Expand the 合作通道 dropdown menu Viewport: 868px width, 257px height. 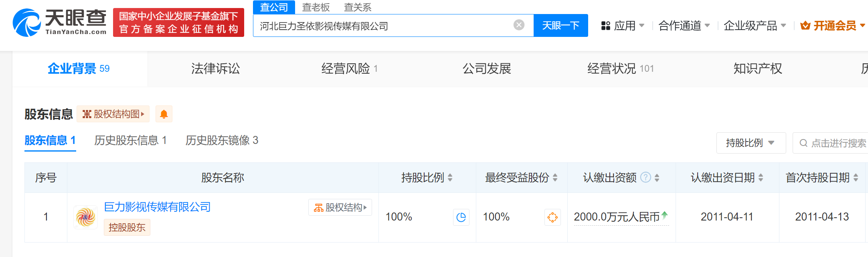[x=684, y=26]
